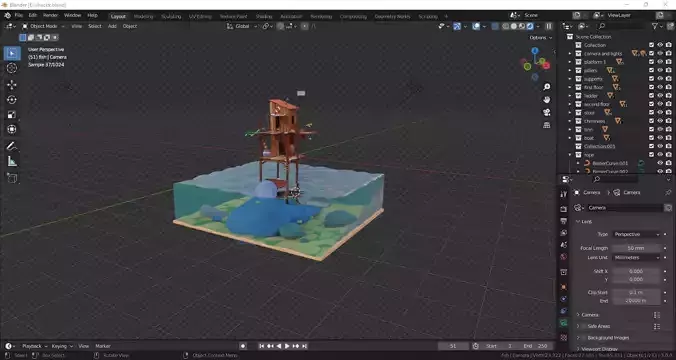The image size is (676, 360).
Task: Open the Scene properties tab
Action: pyautogui.click(x=563, y=245)
